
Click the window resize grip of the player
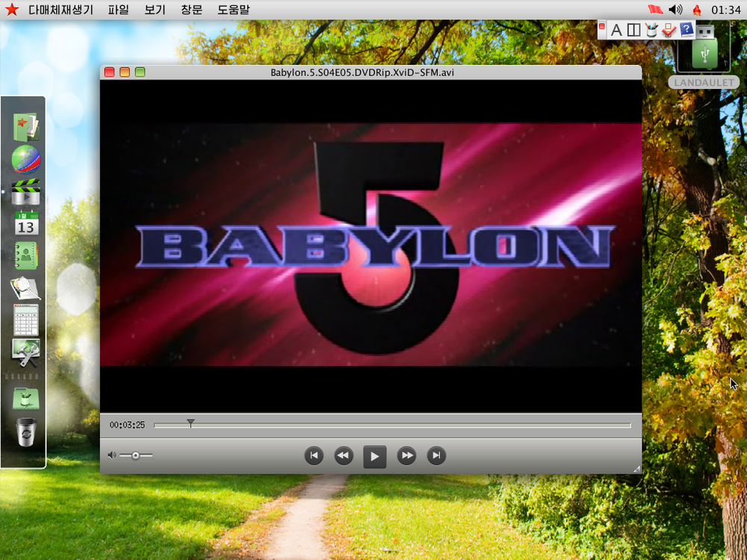(x=636, y=469)
